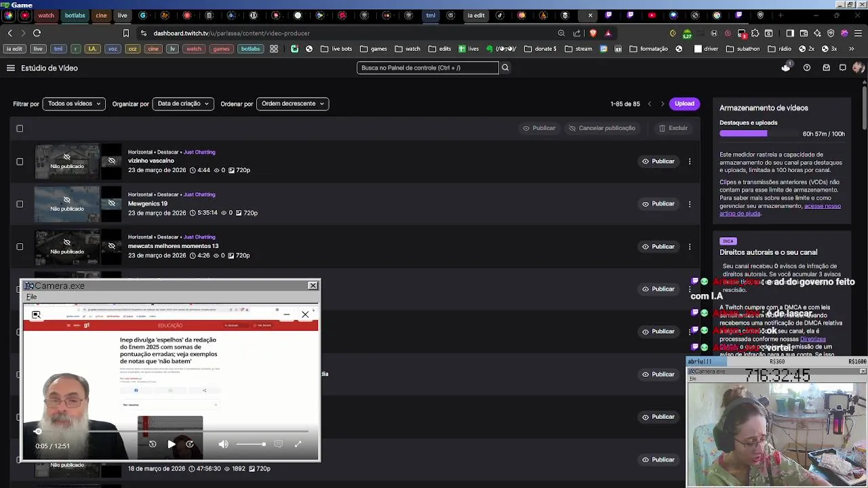The image size is (868, 488).
Task: Select the vizinho vascaíno video checkbox
Action: tap(20, 161)
